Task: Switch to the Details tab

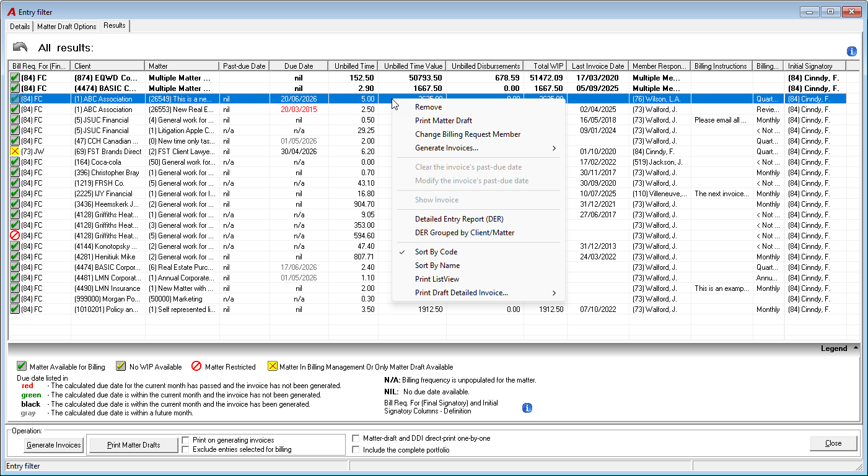Action: tap(20, 27)
